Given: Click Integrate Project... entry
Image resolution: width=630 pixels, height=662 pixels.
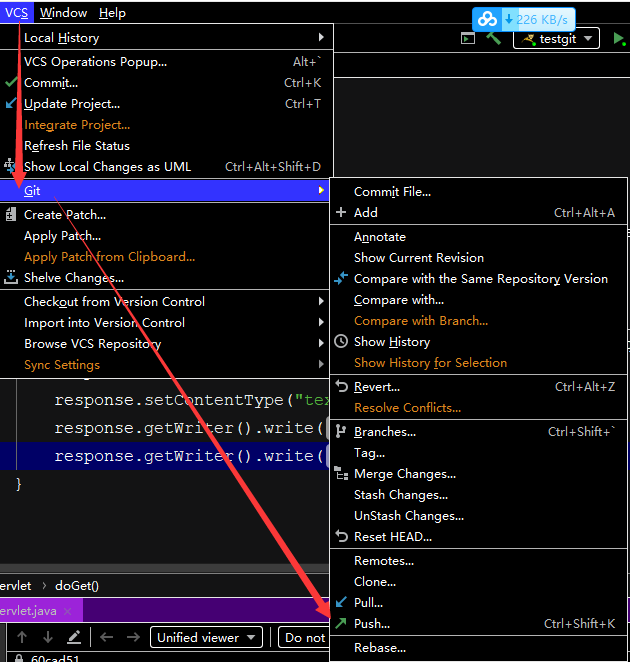Looking at the screenshot, I should point(166,125).
